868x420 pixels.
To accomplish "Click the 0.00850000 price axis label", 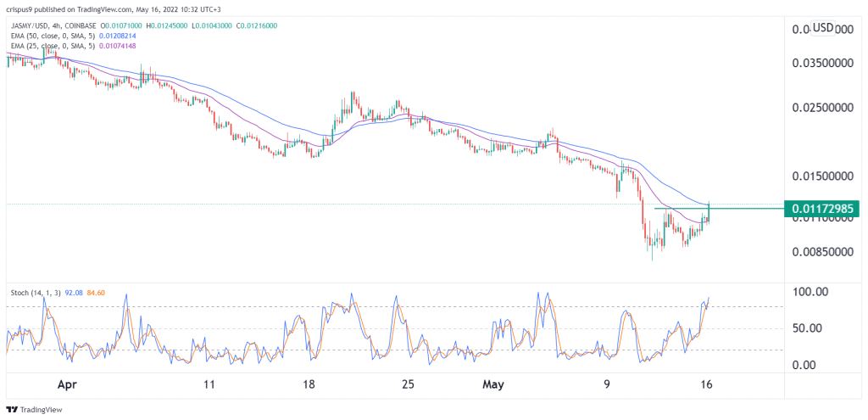I will coord(821,251).
